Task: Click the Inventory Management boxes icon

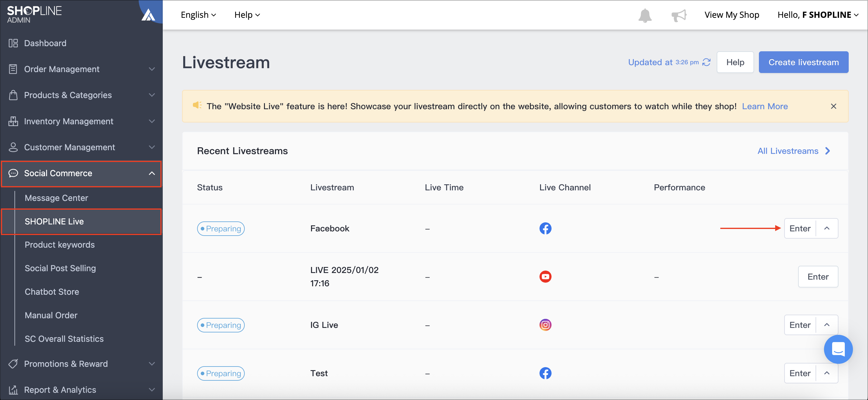Action: click(13, 121)
